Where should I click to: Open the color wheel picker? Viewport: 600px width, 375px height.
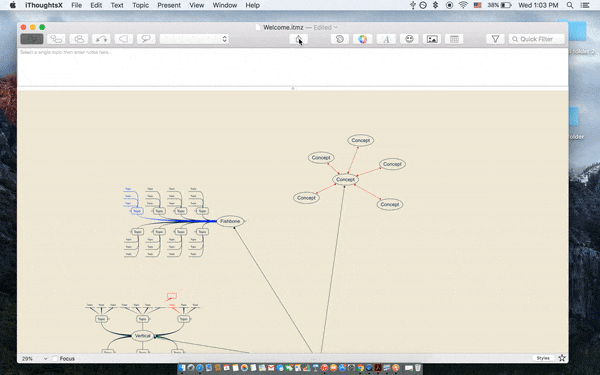coord(363,39)
